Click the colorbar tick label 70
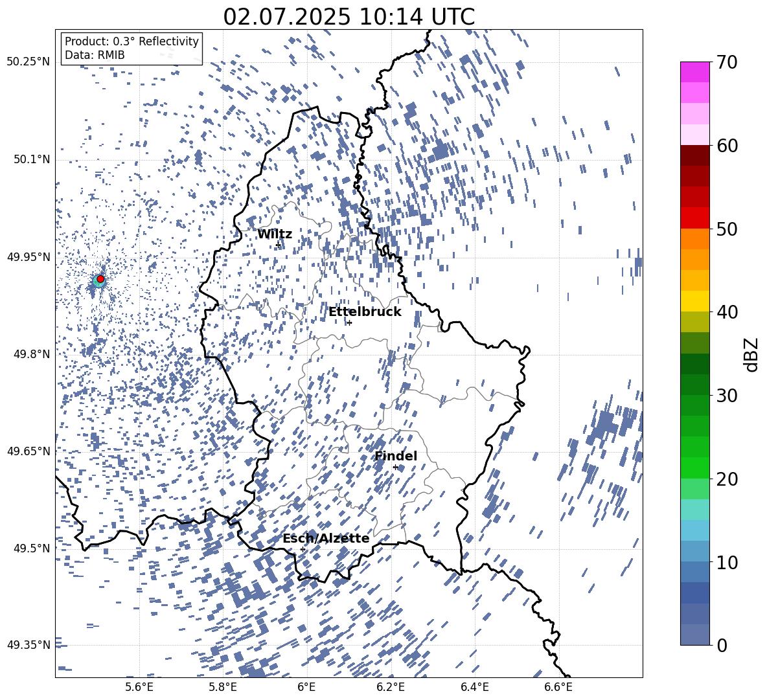 point(727,62)
